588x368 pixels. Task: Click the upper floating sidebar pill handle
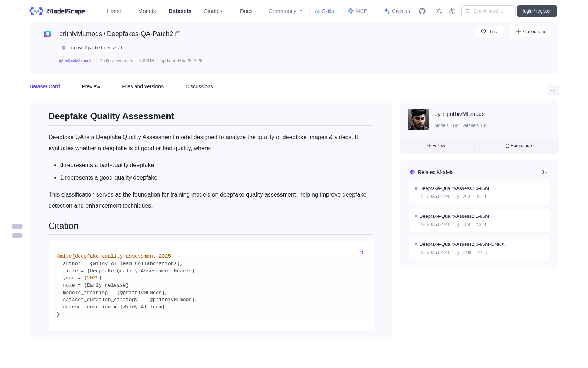[x=17, y=226]
